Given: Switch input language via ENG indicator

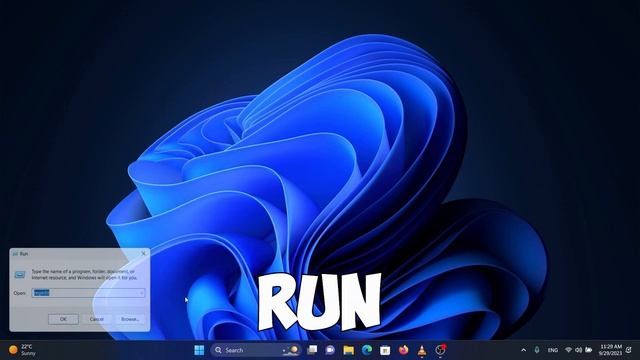Looking at the screenshot, I should [x=553, y=350].
